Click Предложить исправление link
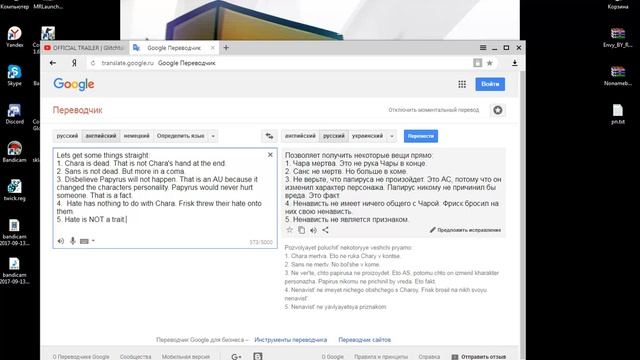This screenshot has width=640, height=360. (465, 230)
